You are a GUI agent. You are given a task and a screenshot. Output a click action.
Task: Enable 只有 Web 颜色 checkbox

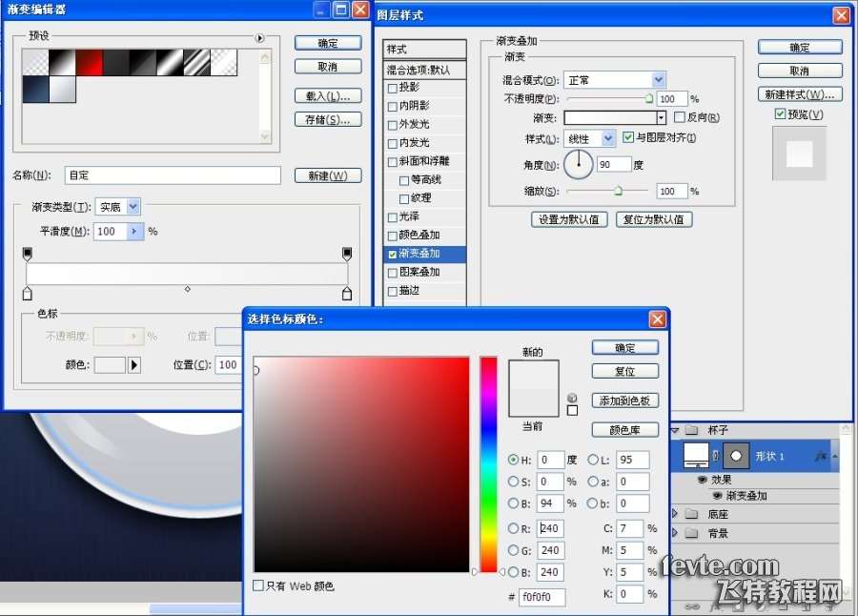(x=258, y=585)
